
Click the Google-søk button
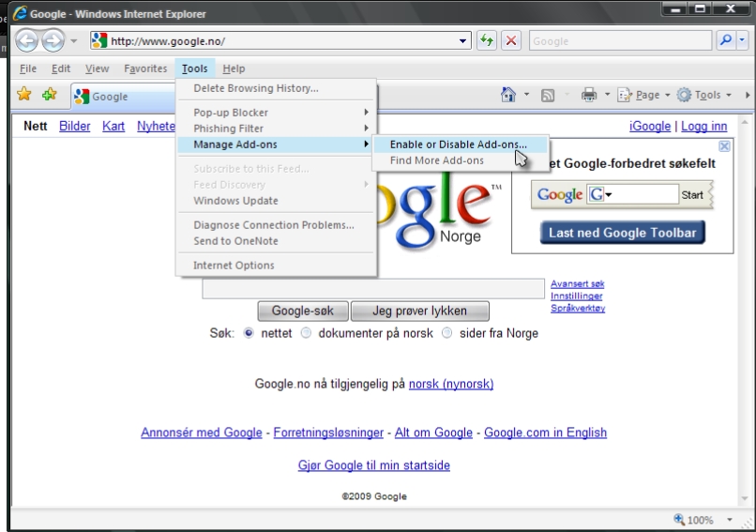click(303, 312)
